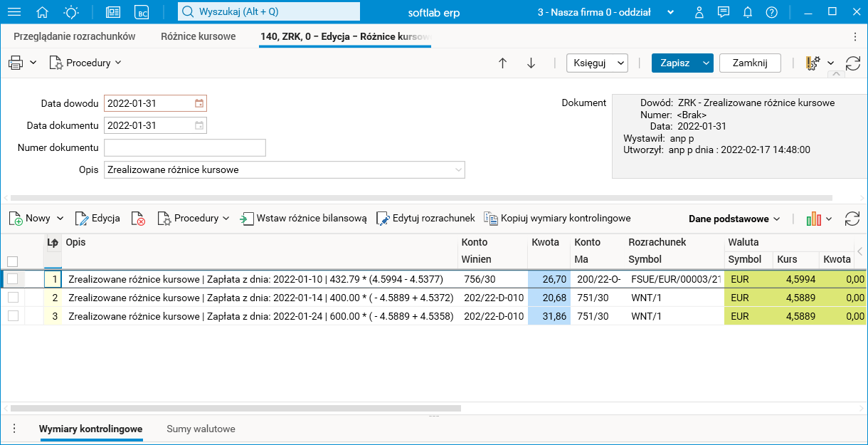Toggle the select-all header checkbox
Screen dimensions: 868x445
click(x=13, y=261)
